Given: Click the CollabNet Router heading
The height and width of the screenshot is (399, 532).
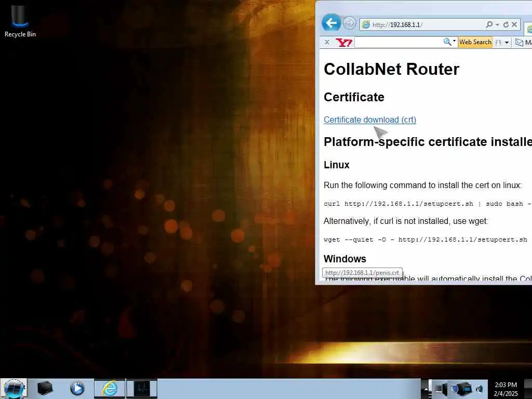Looking at the screenshot, I should [x=392, y=69].
